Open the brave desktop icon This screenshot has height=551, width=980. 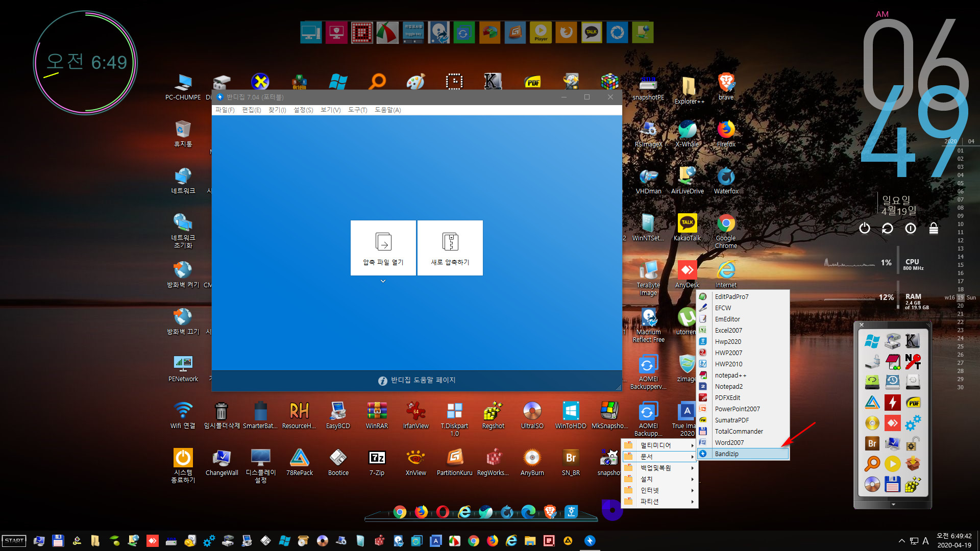click(x=726, y=87)
